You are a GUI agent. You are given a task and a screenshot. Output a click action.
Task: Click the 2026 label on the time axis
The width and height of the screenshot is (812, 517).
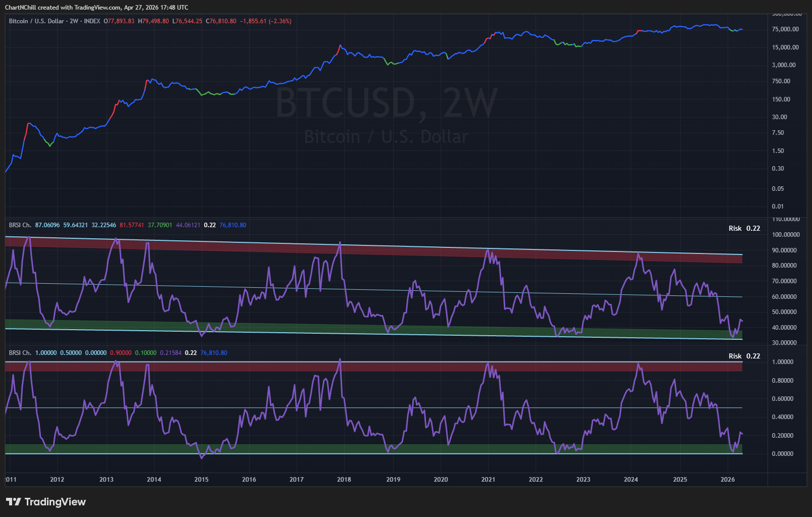pyautogui.click(x=727, y=480)
